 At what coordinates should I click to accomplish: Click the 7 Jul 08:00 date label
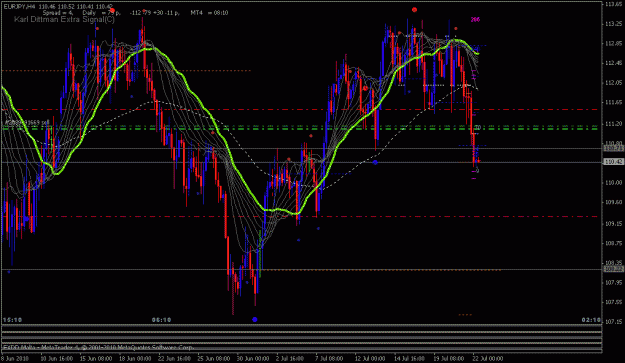tap(329, 359)
